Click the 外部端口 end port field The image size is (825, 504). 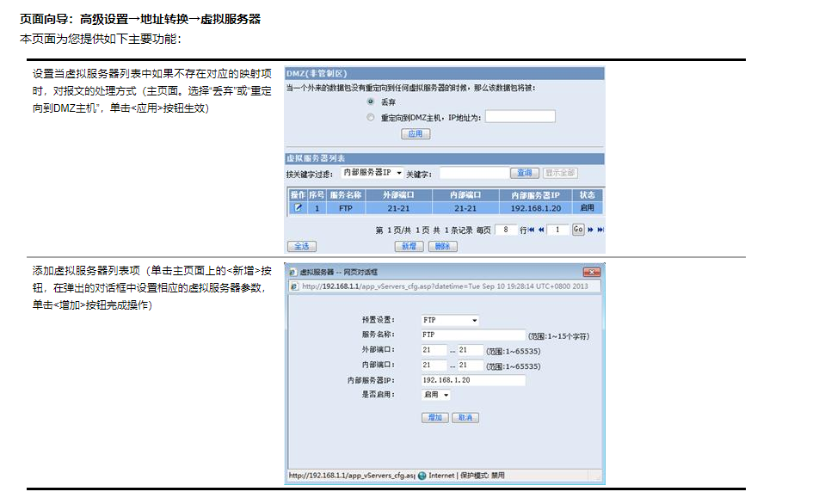click(x=470, y=350)
